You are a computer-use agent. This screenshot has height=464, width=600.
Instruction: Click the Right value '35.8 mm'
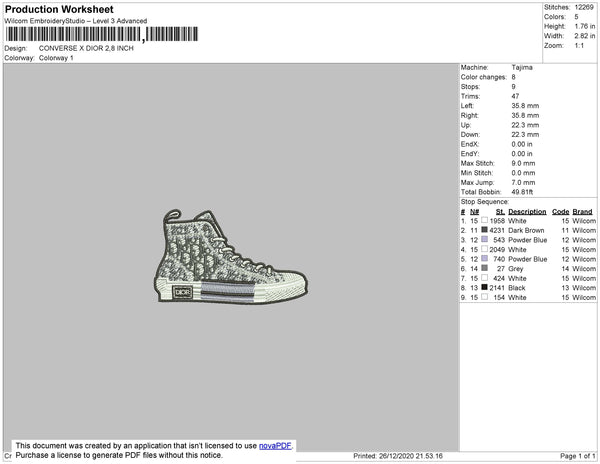click(x=525, y=115)
